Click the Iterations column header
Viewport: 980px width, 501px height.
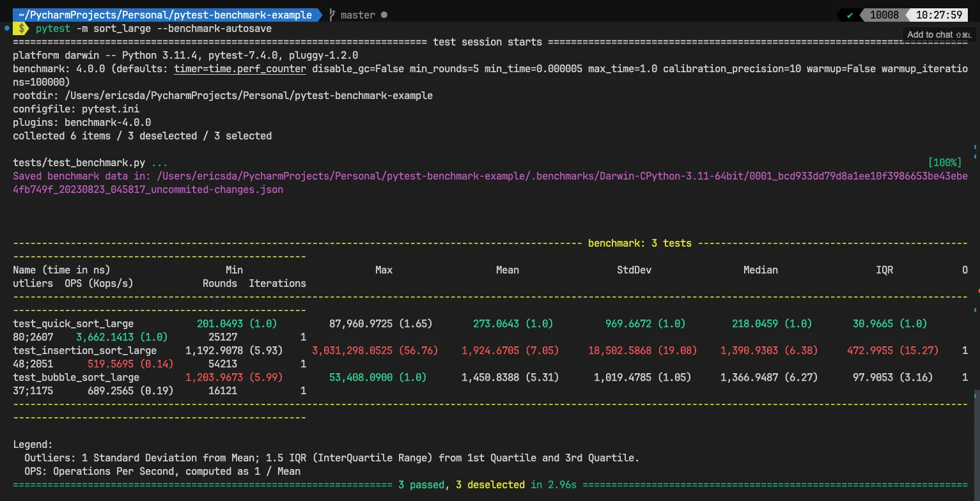coord(277,284)
